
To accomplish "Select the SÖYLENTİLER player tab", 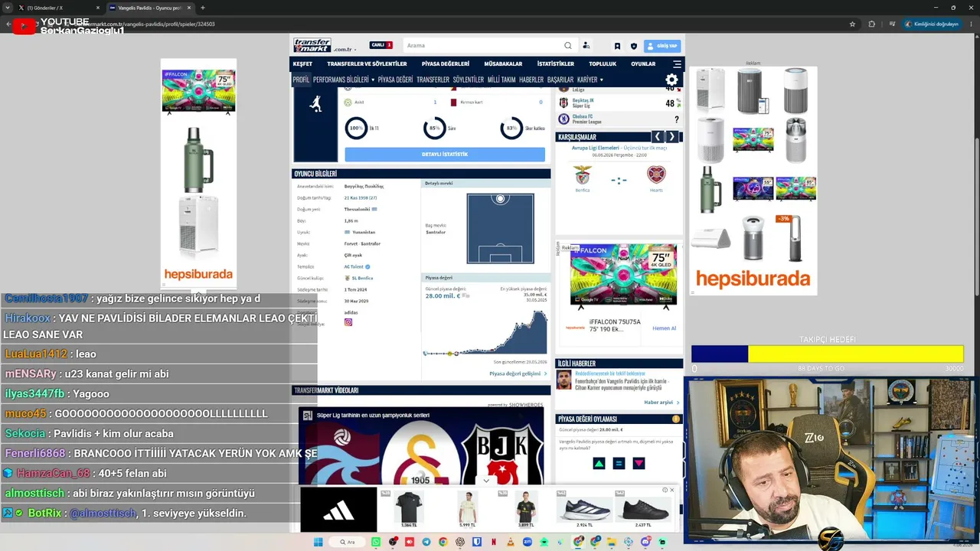I will (469, 80).
